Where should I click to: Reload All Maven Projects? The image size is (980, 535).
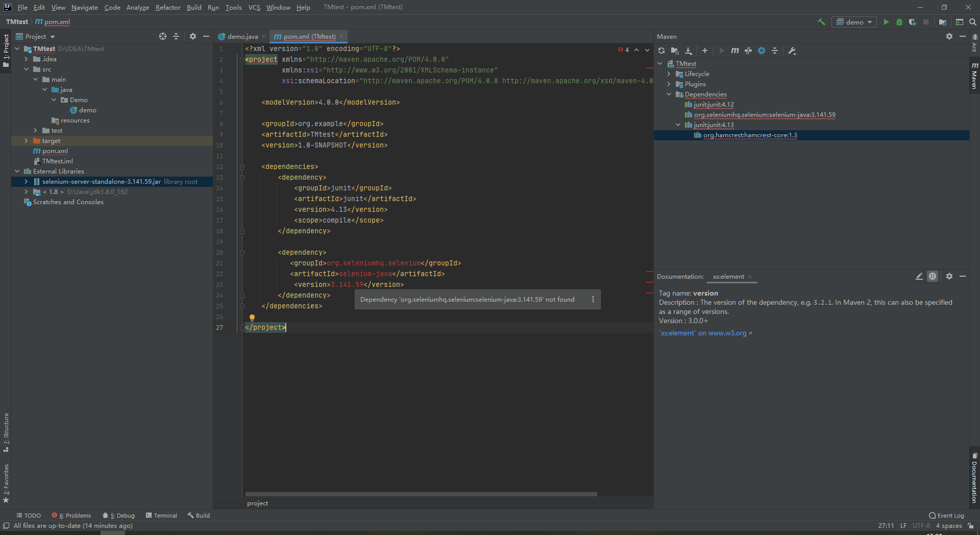[661, 51]
